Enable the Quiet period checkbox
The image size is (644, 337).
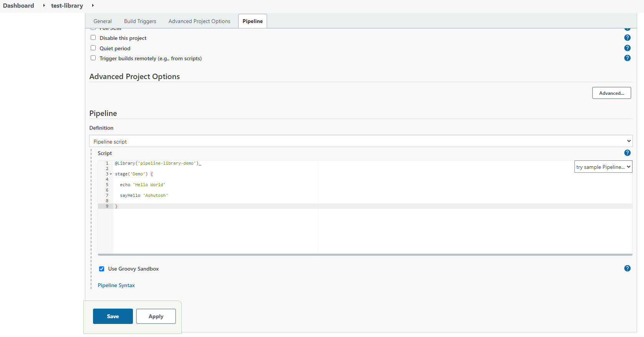pos(93,48)
